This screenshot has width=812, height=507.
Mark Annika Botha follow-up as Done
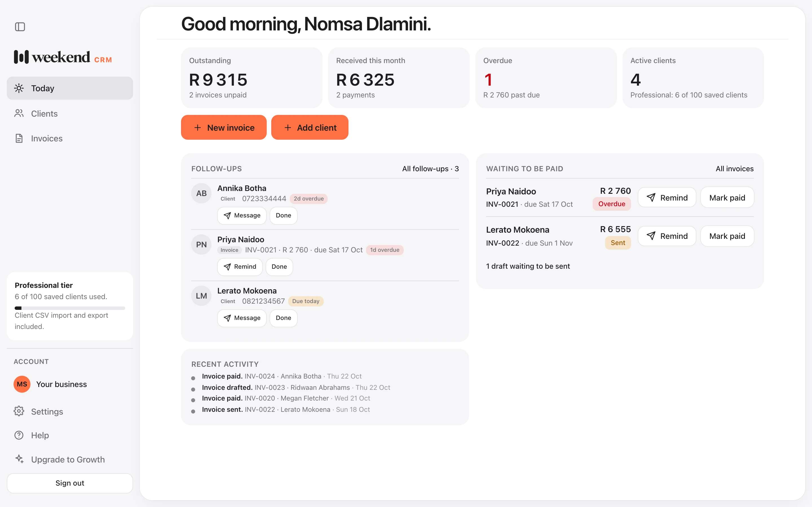(284, 215)
